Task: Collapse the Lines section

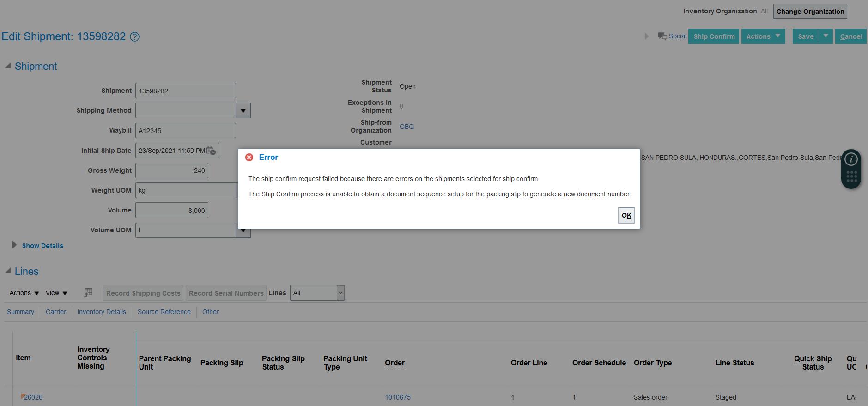Action: coord(8,271)
